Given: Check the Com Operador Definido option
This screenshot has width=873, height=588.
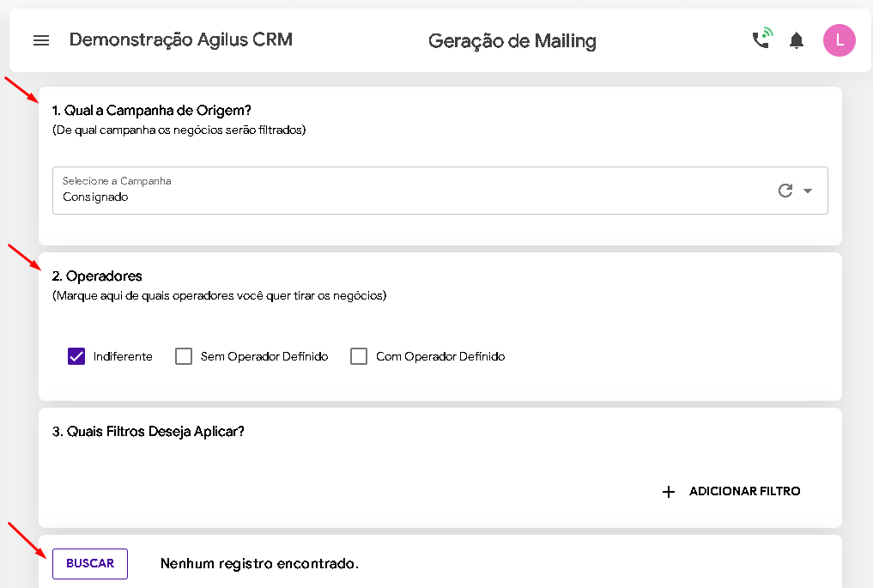Looking at the screenshot, I should pyautogui.click(x=359, y=356).
